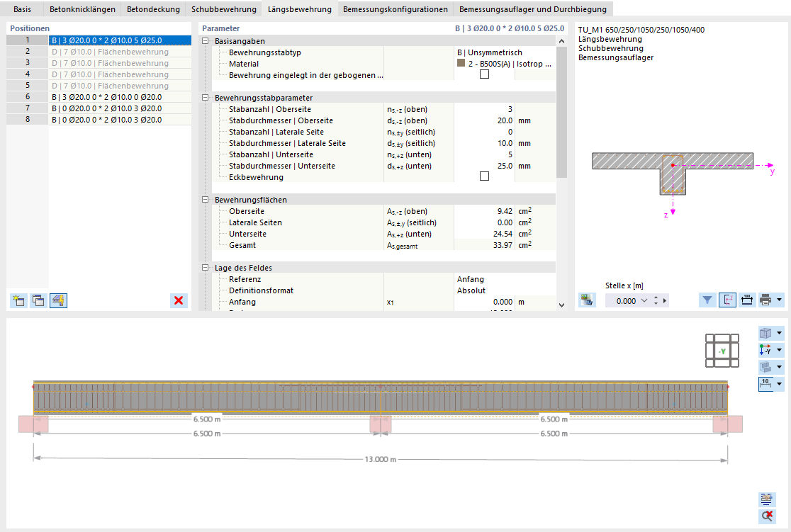Viewport: 791px width, 532px height.
Task: Click the 'B | Unsymmetrisch' bar type value
Action: (489, 52)
